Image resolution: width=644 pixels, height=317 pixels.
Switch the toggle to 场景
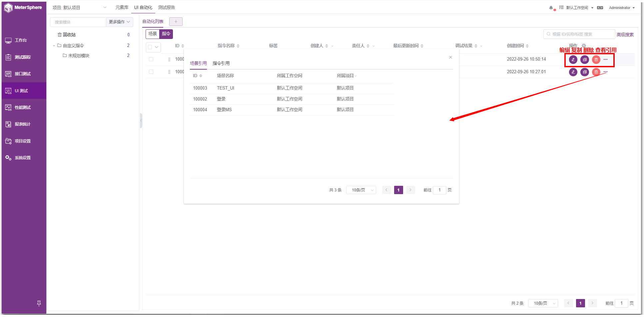(x=153, y=34)
